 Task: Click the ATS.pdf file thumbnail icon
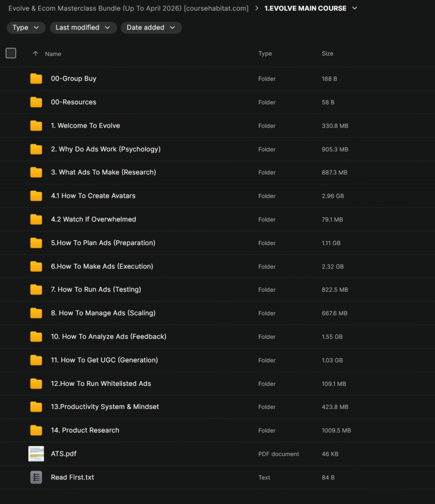pos(36,454)
